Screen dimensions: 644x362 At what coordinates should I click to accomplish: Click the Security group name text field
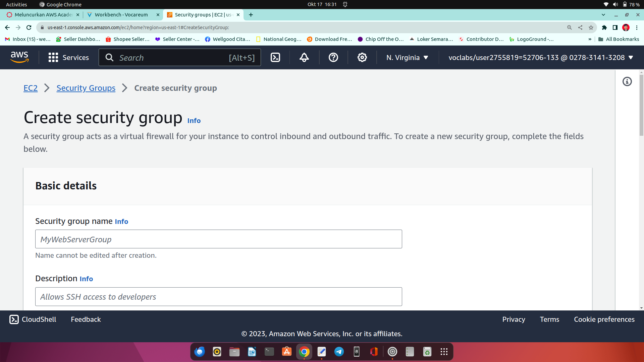click(218, 239)
